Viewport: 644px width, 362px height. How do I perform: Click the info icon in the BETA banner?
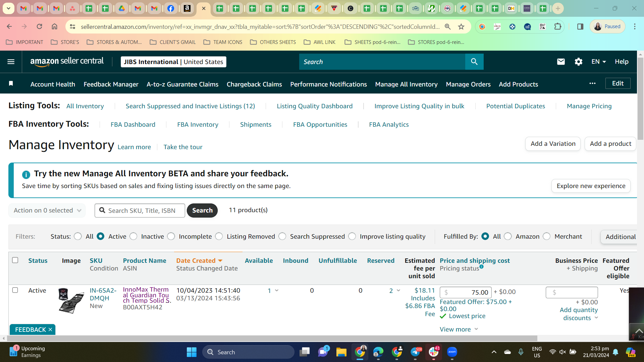coord(26,174)
